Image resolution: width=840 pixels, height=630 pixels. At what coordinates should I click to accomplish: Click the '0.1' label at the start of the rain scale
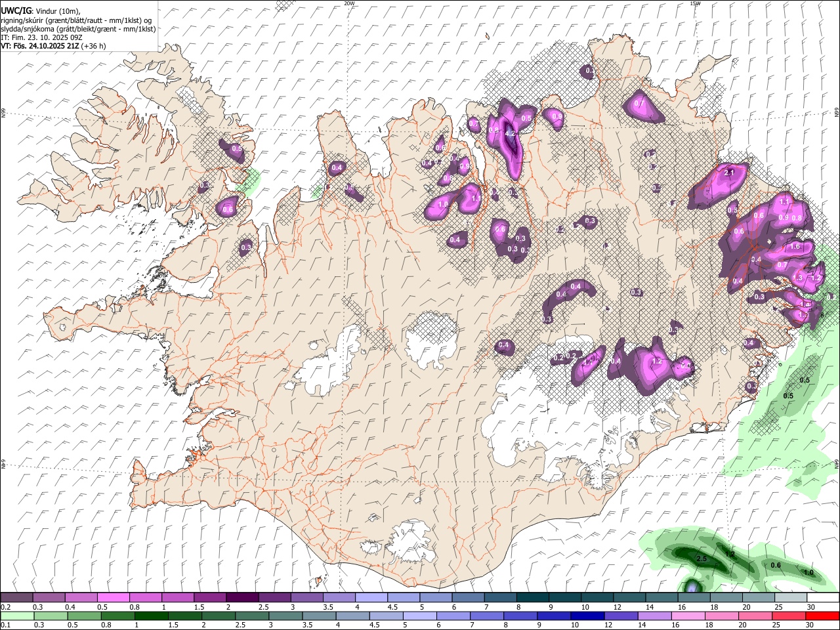[6, 625]
